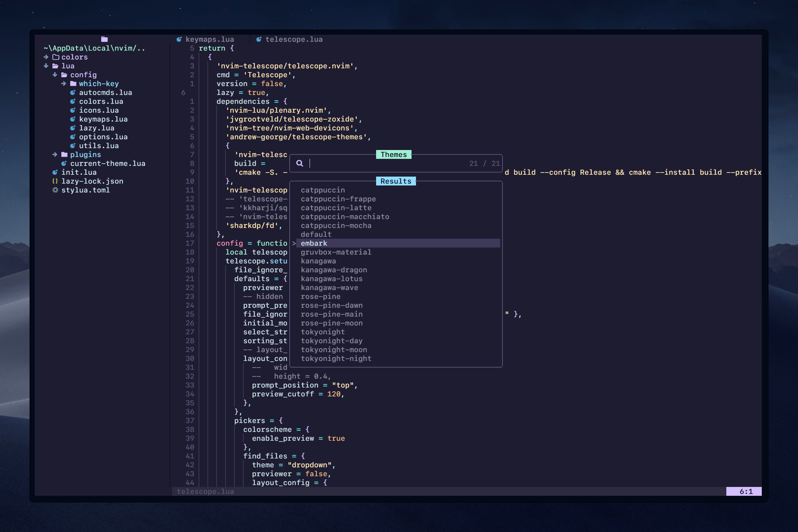Select the gruvbox-material theme entry
This screenshot has height=532, width=798.
pos(336,252)
